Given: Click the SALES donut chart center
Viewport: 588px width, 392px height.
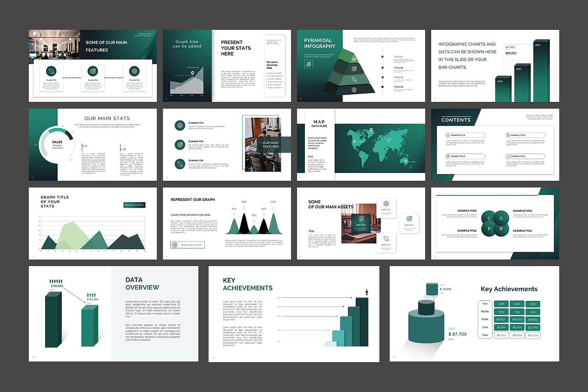Looking at the screenshot, I should click(57, 144).
